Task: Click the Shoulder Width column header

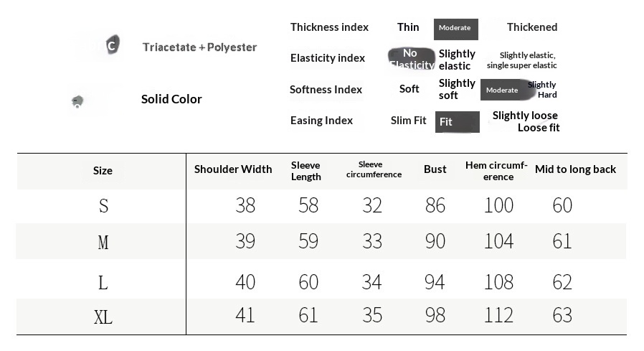Action: (x=233, y=169)
